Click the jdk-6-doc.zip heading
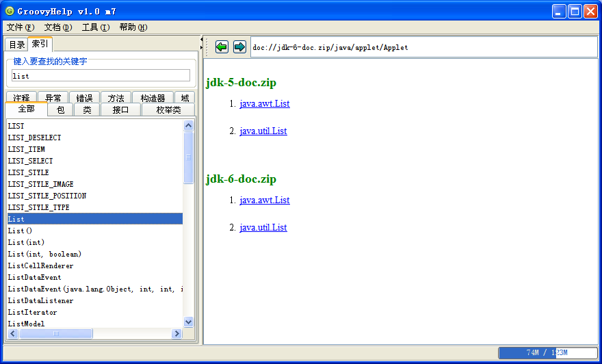Screen dimensions: 602x364 point(241,179)
